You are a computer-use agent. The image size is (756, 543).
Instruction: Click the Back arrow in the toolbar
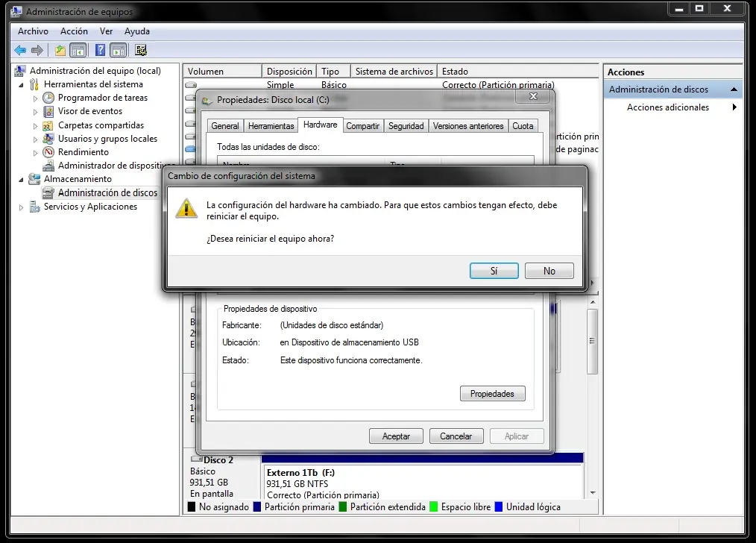20,50
